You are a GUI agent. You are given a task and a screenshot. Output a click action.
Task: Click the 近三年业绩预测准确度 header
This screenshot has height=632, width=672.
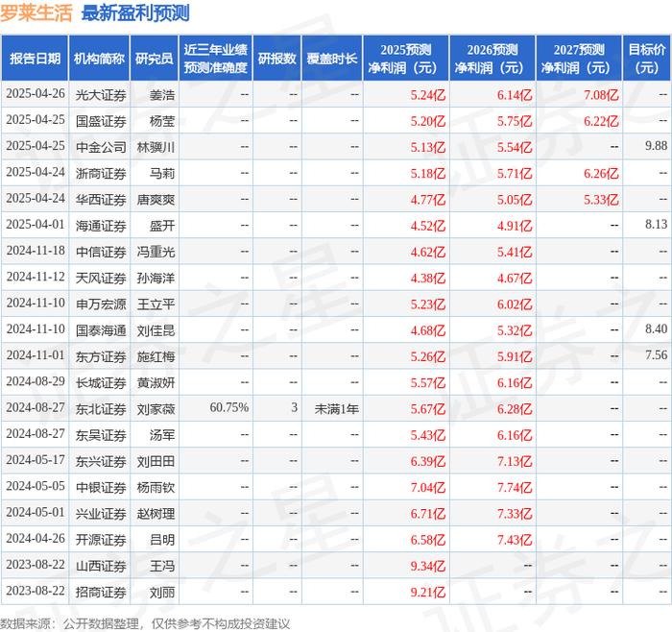[216, 59]
